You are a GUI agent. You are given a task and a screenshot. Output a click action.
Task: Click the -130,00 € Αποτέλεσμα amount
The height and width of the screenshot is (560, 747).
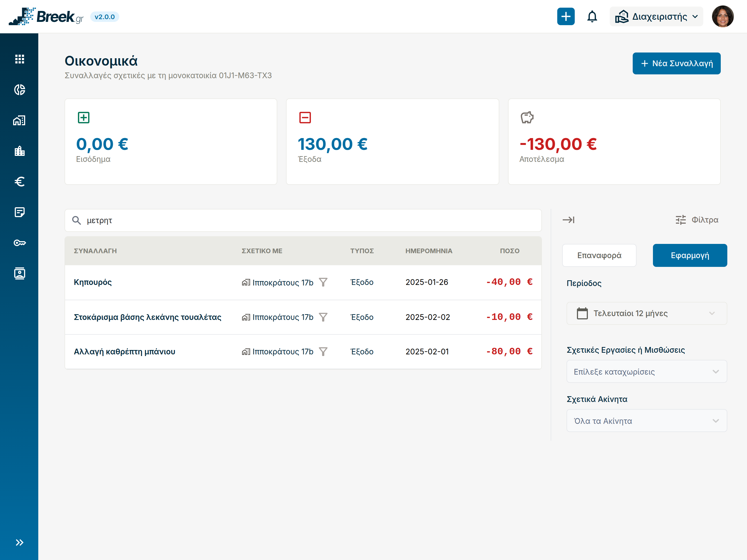tap(558, 144)
